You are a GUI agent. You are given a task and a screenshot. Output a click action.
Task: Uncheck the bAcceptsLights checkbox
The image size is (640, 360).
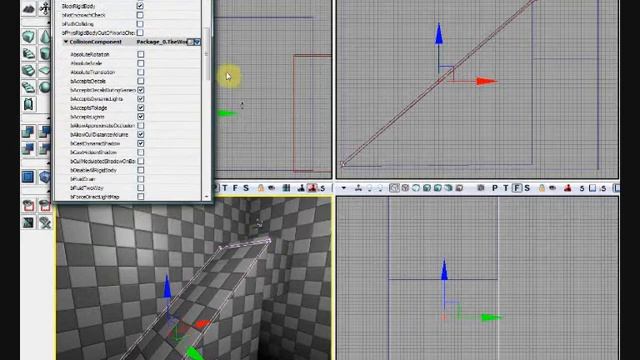pyautogui.click(x=141, y=117)
